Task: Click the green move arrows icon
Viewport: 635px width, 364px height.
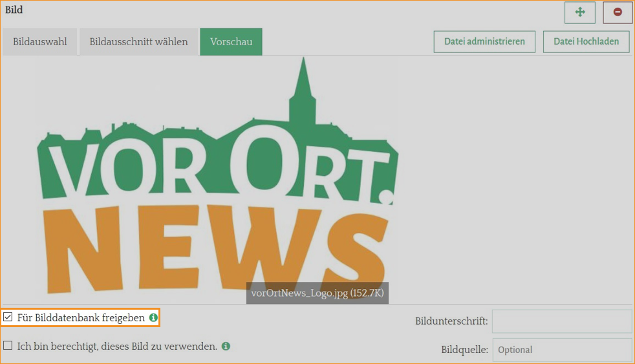Action: (579, 12)
